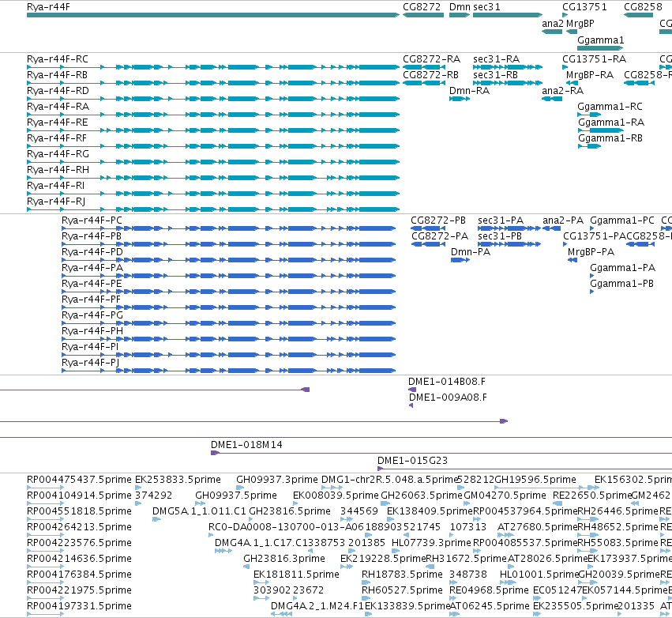This screenshot has width=672, height=618.
Task: Select transcript Rya-r44F-RH
Action: coord(213,178)
